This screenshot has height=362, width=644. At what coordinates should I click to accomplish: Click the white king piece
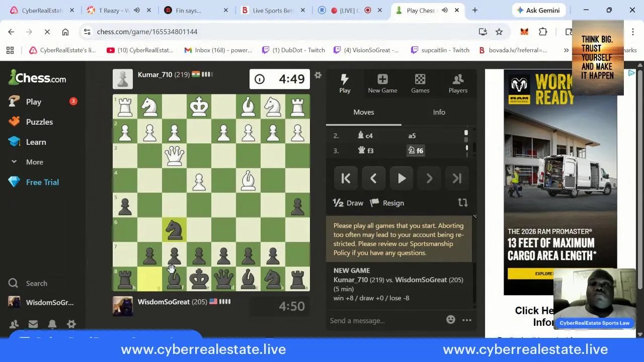pyautogui.click(x=199, y=106)
